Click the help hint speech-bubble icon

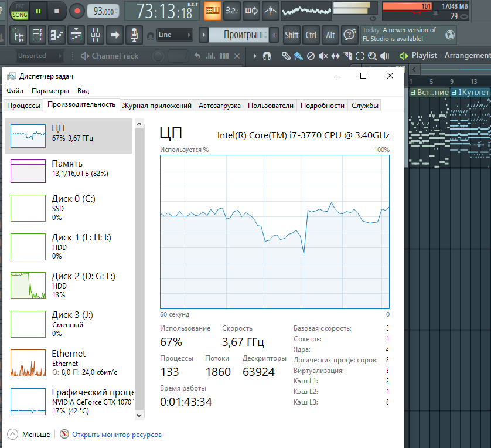point(350,35)
